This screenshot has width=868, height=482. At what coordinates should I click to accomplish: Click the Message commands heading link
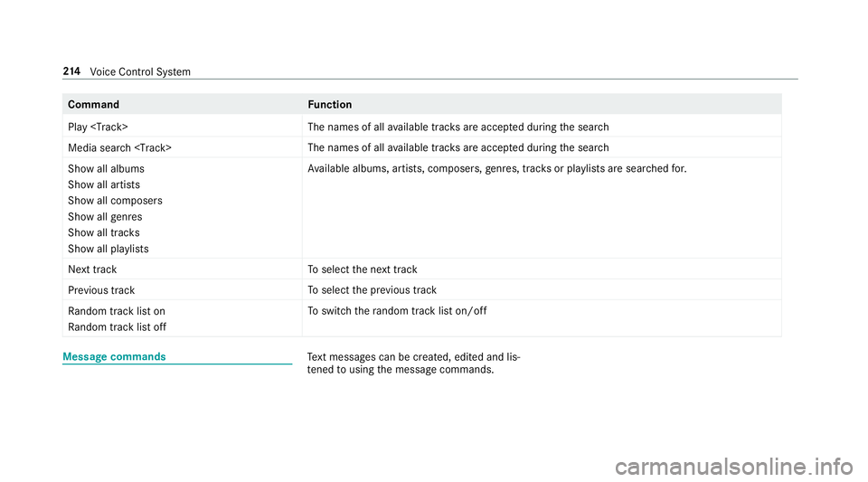[x=114, y=357]
